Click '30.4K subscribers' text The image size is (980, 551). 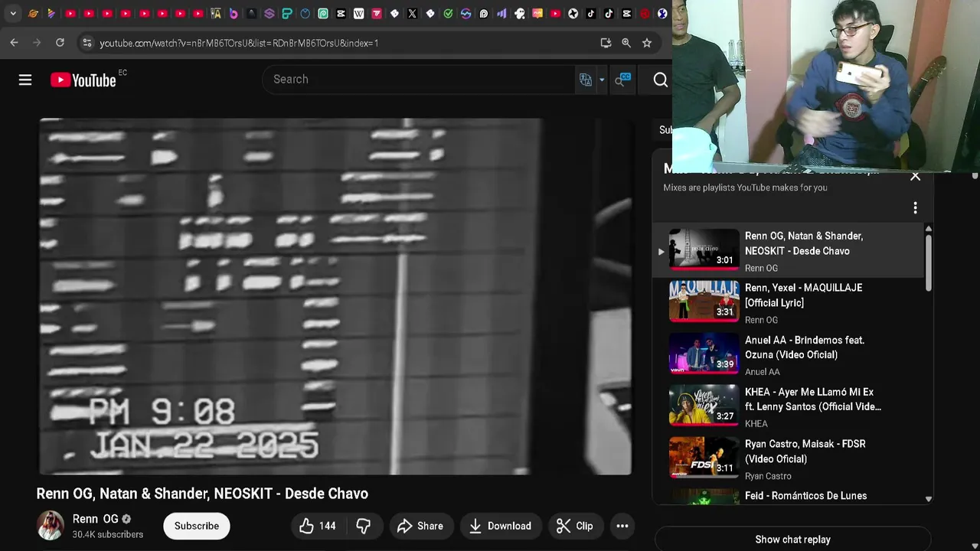click(108, 534)
